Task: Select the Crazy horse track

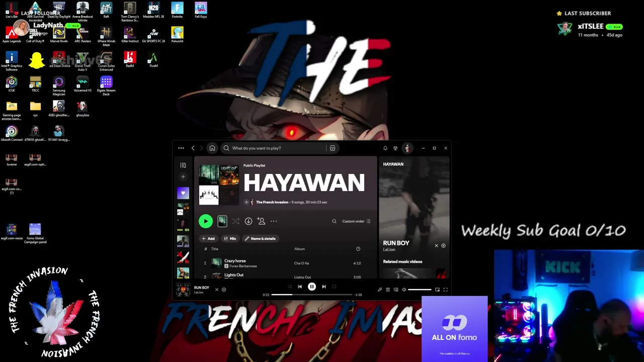Action: pos(235,261)
